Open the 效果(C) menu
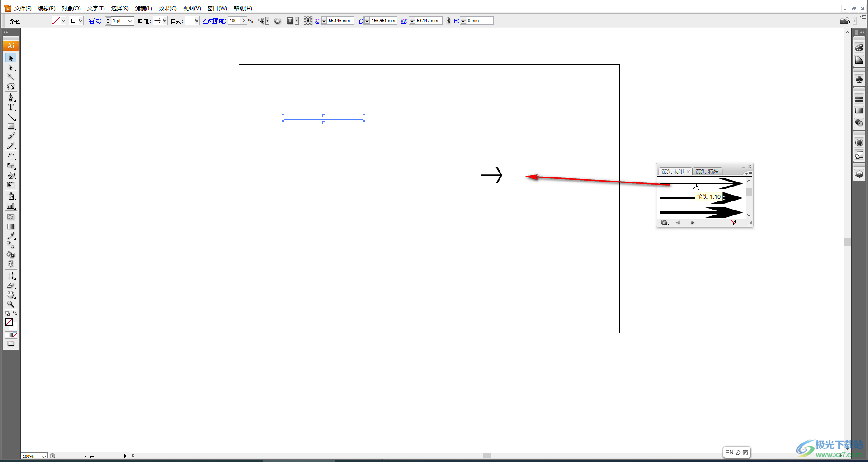The image size is (868, 462). coord(167,9)
